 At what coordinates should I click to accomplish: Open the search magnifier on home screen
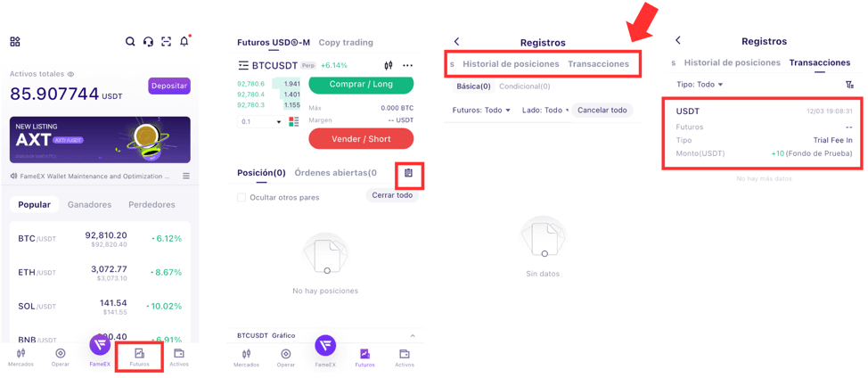130,42
